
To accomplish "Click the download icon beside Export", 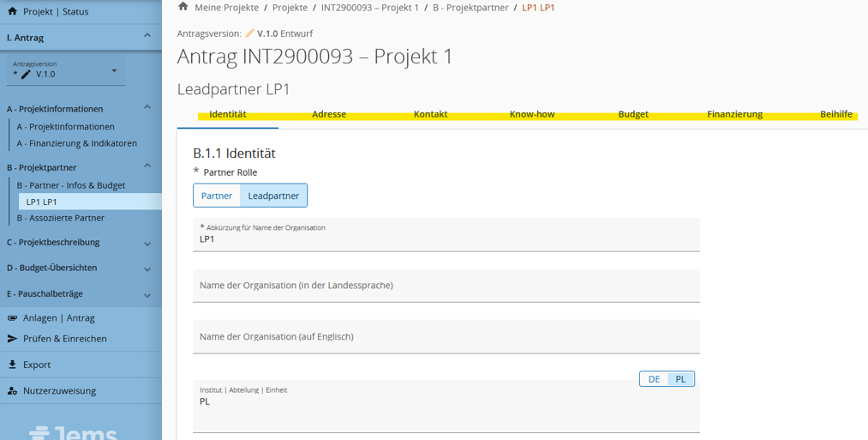I will pos(12,365).
